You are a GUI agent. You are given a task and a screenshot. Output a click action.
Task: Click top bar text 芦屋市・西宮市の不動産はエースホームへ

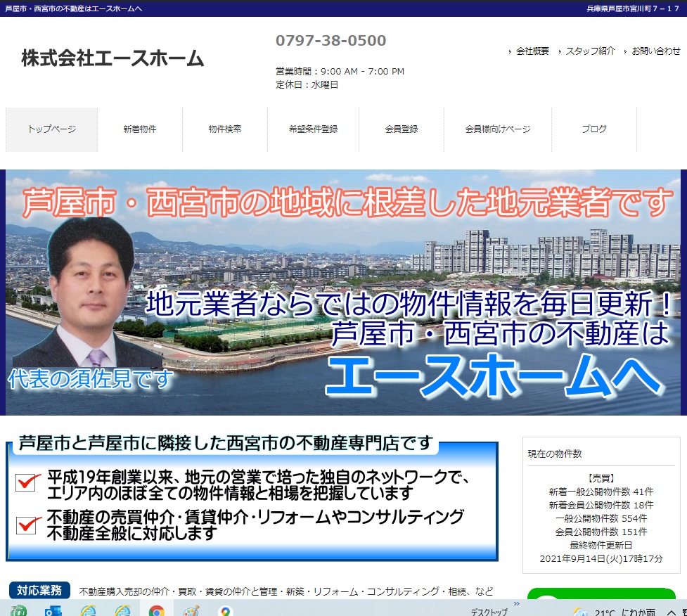(x=74, y=8)
